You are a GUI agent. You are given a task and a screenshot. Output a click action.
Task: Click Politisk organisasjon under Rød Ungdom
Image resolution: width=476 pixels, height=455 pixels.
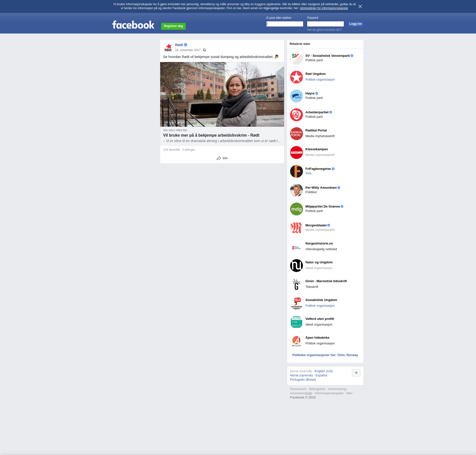pyautogui.click(x=320, y=80)
